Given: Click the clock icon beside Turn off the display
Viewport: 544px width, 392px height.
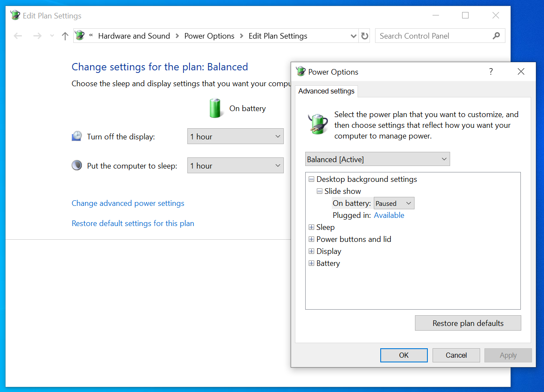Looking at the screenshot, I should click(x=76, y=136).
